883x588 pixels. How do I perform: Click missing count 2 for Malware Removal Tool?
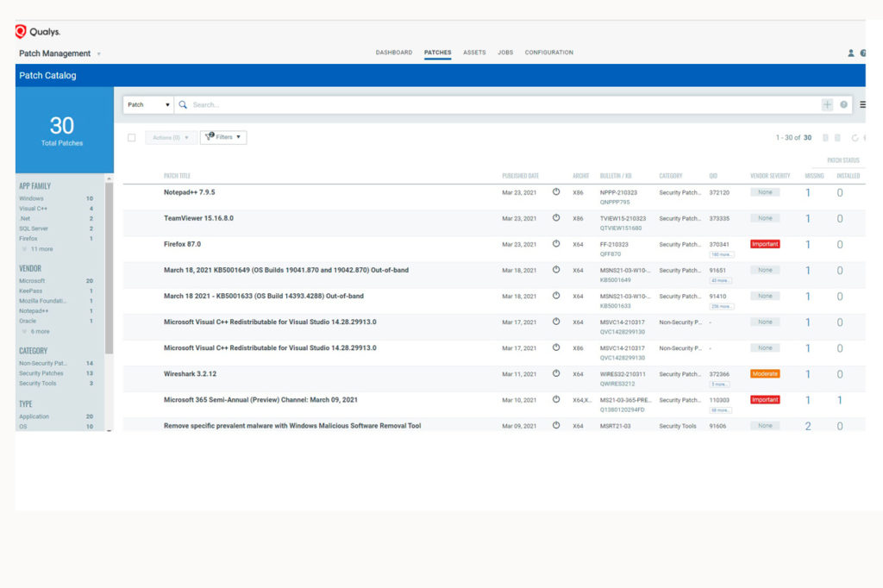pos(807,426)
